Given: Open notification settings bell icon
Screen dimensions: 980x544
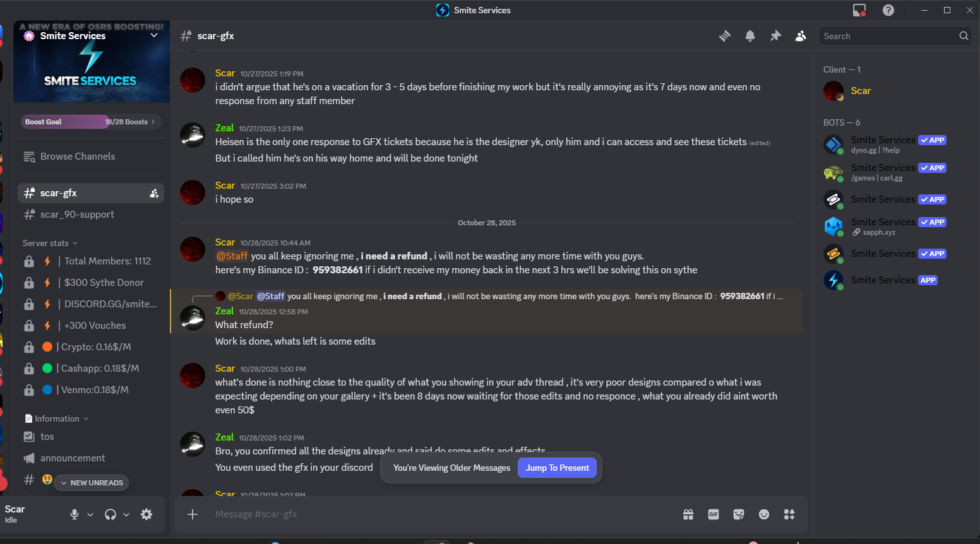Looking at the screenshot, I should [750, 36].
